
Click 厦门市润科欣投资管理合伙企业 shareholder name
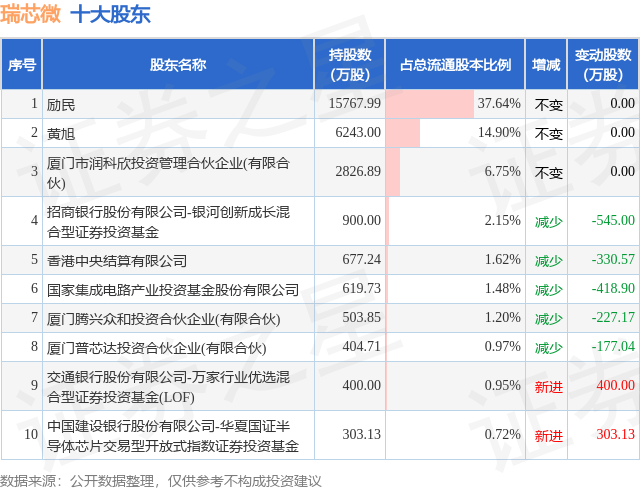168,173
